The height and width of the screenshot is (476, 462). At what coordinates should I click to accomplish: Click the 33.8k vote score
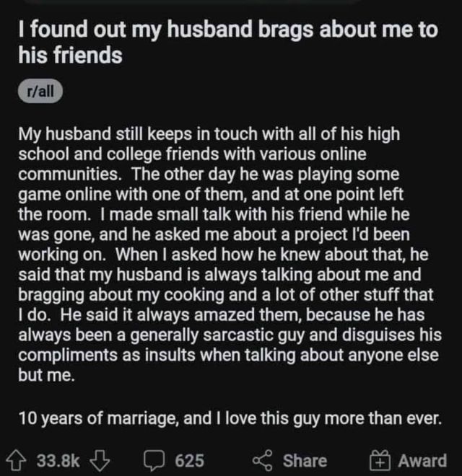click(58, 461)
